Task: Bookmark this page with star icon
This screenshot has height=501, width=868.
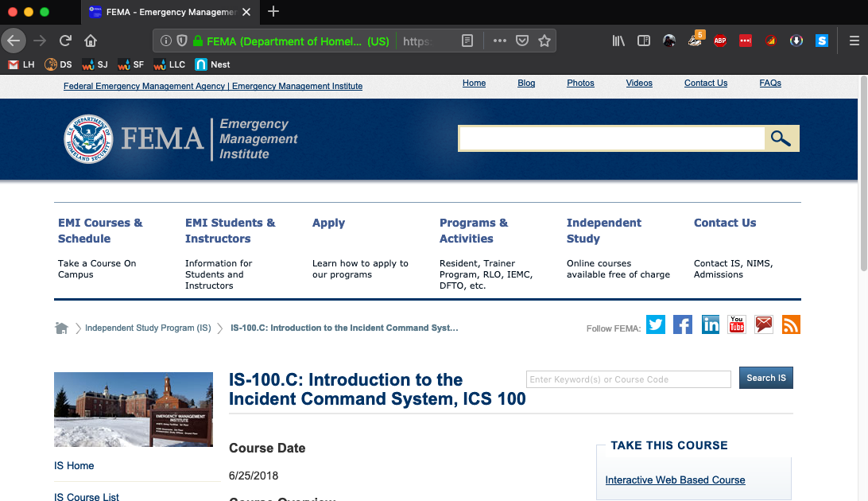Action: point(544,41)
